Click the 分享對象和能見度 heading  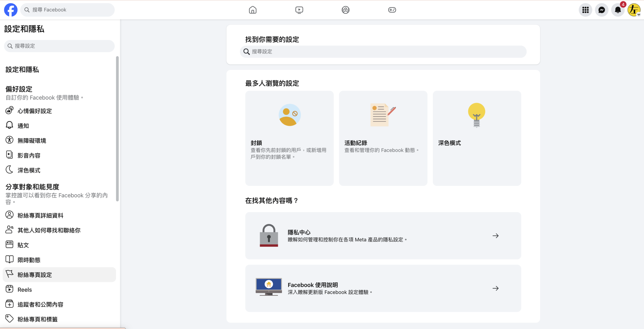click(32, 187)
